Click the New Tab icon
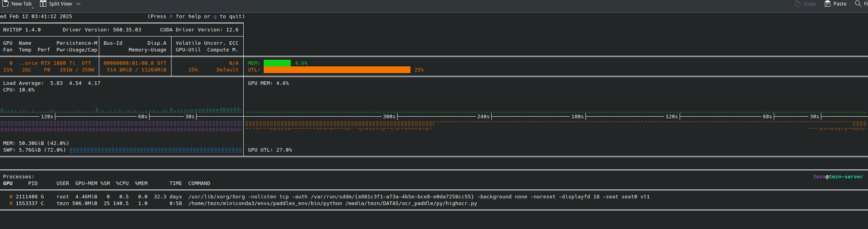 tap(5, 4)
